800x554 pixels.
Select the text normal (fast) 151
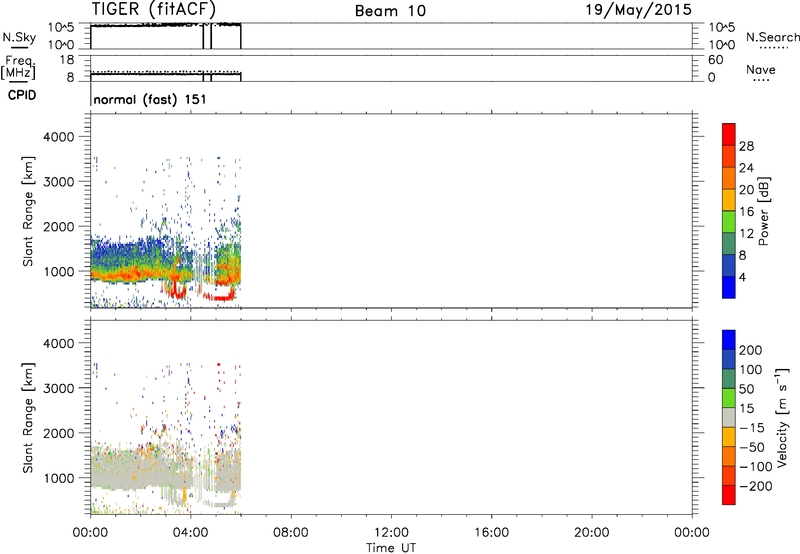pos(150,99)
